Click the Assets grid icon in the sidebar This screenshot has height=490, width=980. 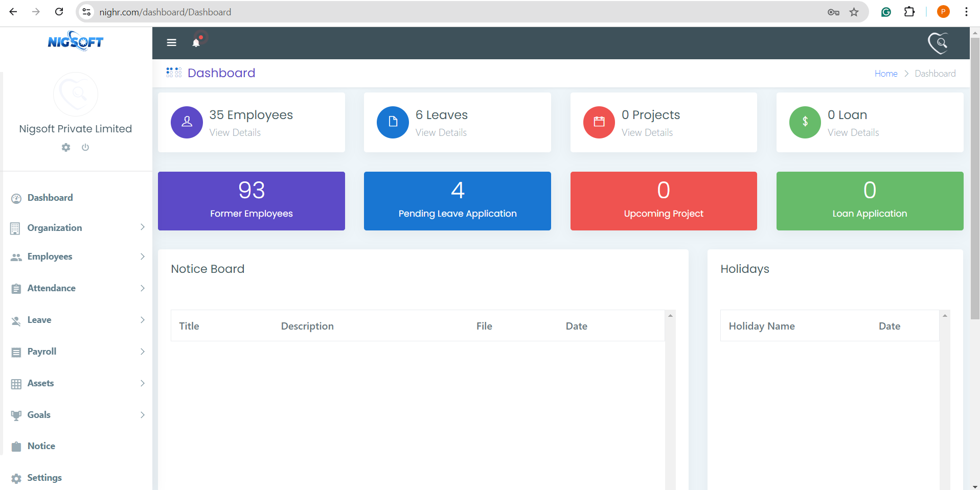pos(16,384)
